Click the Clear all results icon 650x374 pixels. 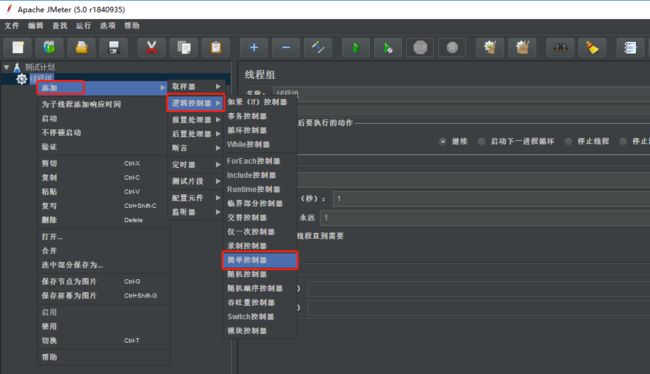point(522,48)
